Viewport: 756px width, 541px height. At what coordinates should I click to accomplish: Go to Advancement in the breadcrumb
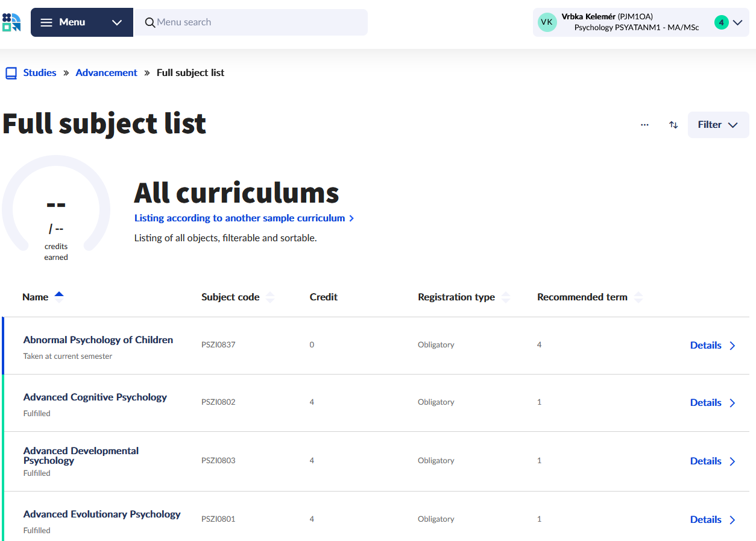pos(106,72)
